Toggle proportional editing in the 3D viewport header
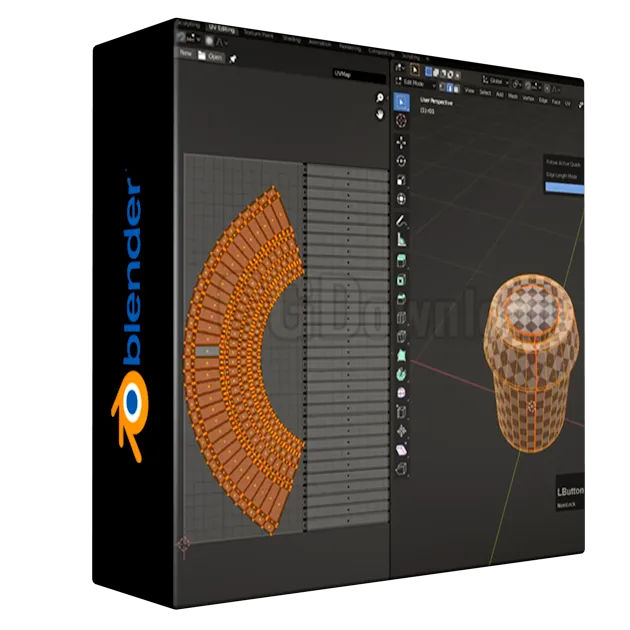 [547, 88]
